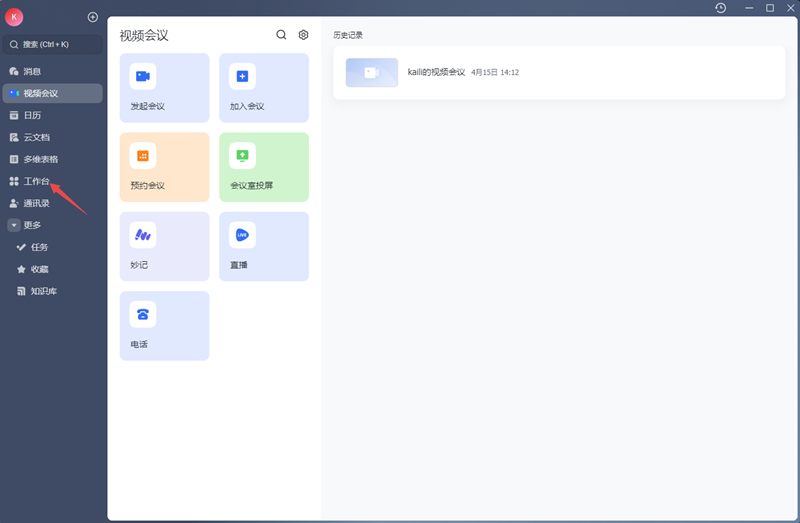800x523 pixels.
Task: Open 消息 messages in sidebar
Action: click(53, 71)
